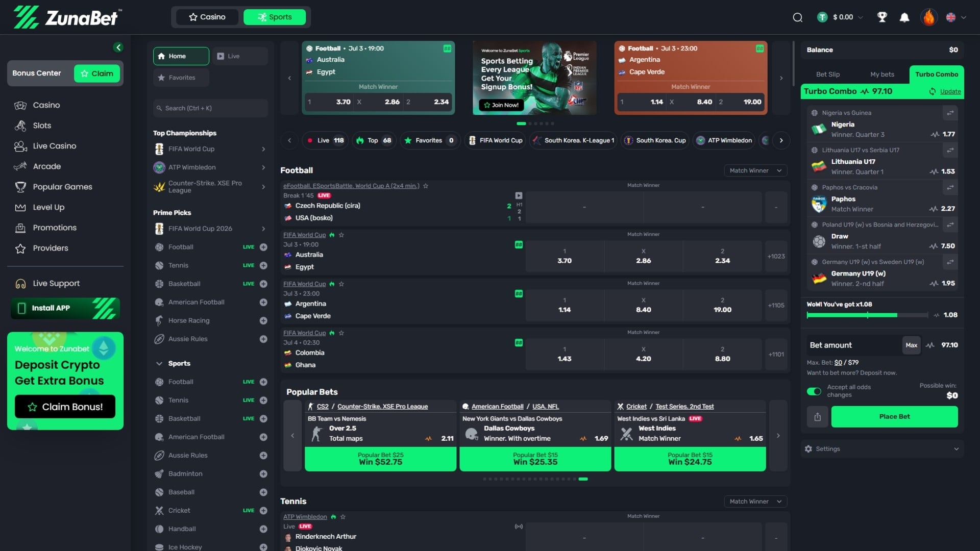Switch to Sports tab
This screenshot has width=980, height=551.
pyautogui.click(x=275, y=17)
